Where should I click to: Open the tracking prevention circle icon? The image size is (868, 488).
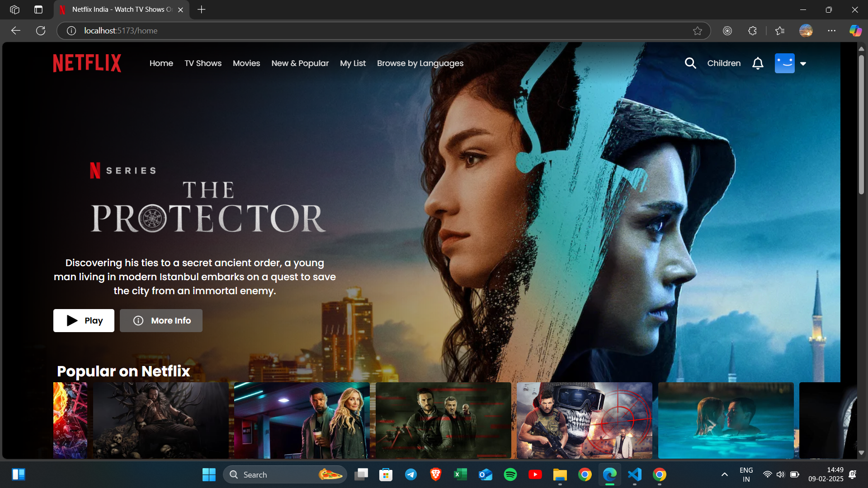click(x=727, y=31)
